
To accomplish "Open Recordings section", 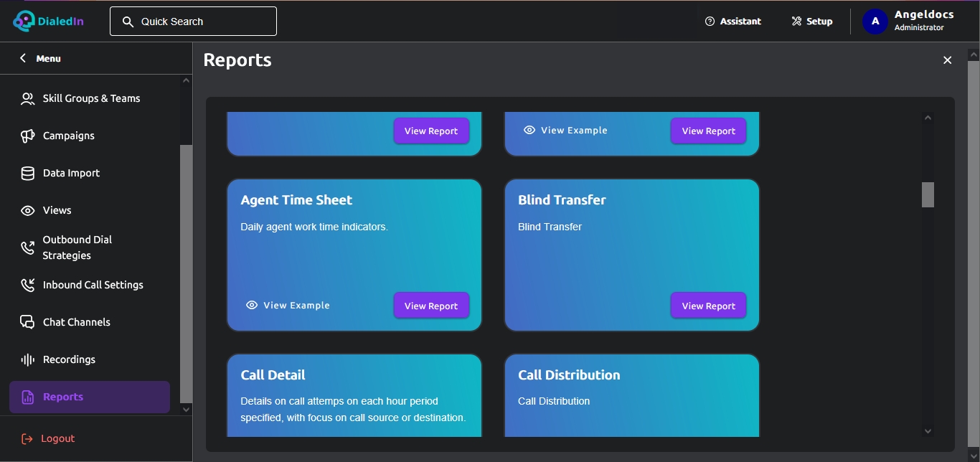I will click(x=90, y=359).
